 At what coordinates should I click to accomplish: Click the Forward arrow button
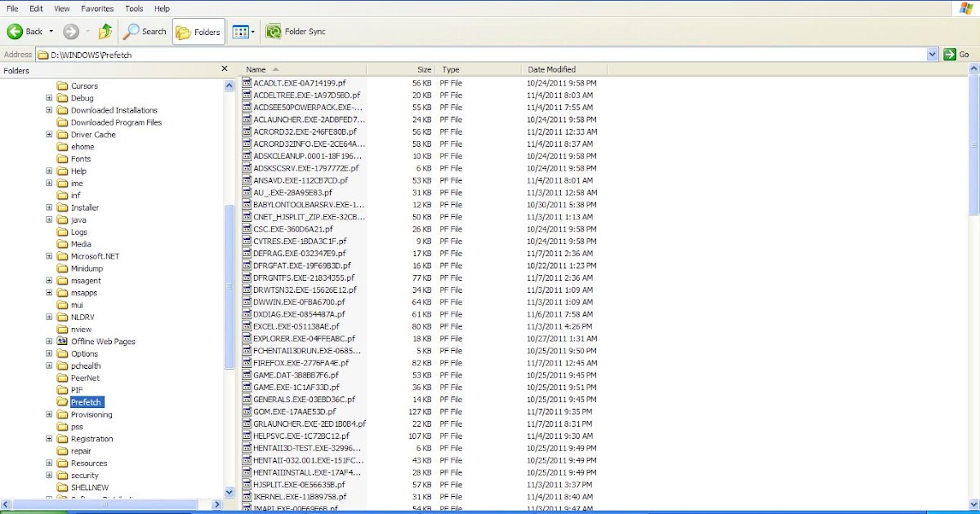point(71,32)
